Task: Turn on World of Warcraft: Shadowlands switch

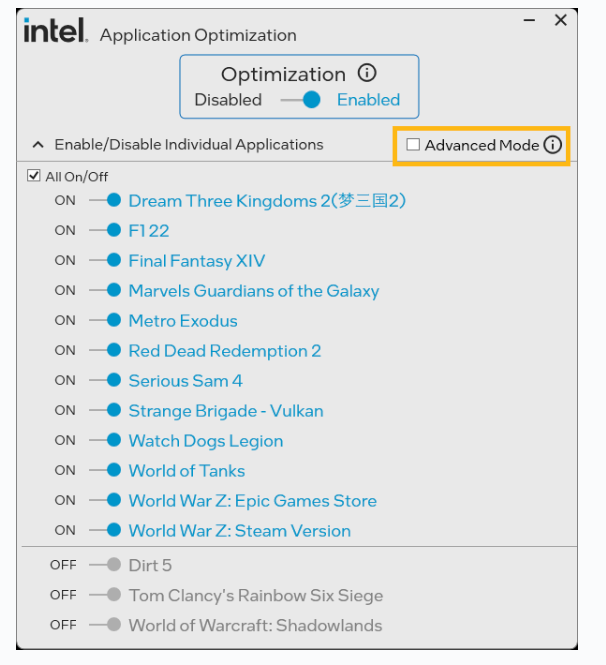Action: coord(105,625)
